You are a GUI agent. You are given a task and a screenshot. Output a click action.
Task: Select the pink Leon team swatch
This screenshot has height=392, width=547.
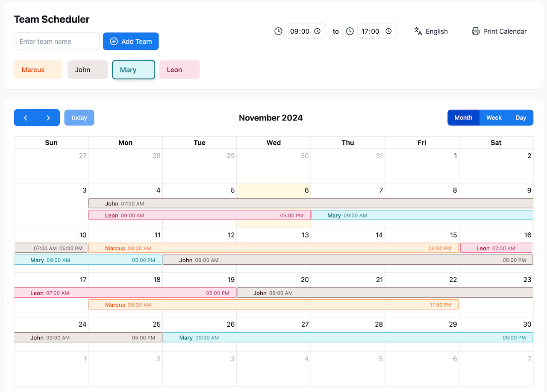179,70
